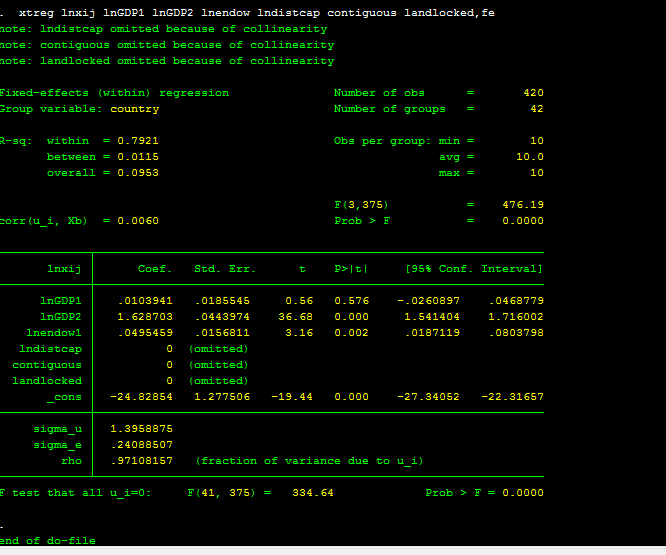Click '[95% Conf. Interval]' column header

point(474,269)
